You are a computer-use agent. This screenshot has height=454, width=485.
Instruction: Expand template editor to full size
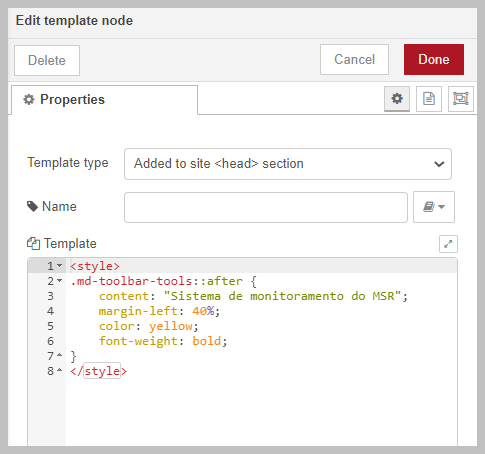click(x=448, y=244)
